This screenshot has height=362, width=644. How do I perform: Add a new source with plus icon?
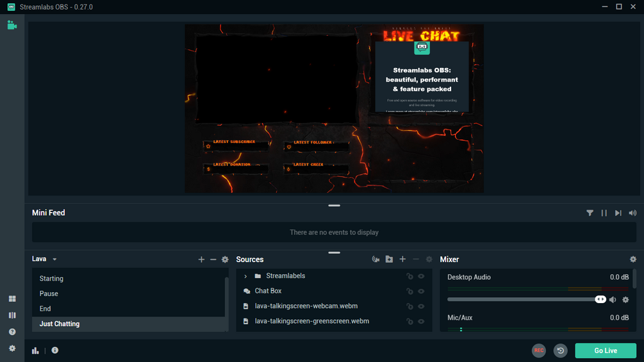pyautogui.click(x=402, y=259)
